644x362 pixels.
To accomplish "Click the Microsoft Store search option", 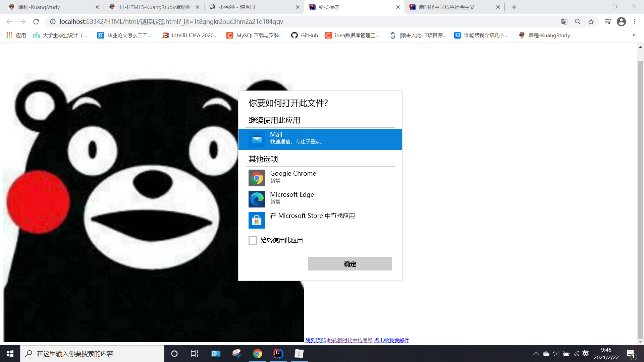I will [x=312, y=216].
